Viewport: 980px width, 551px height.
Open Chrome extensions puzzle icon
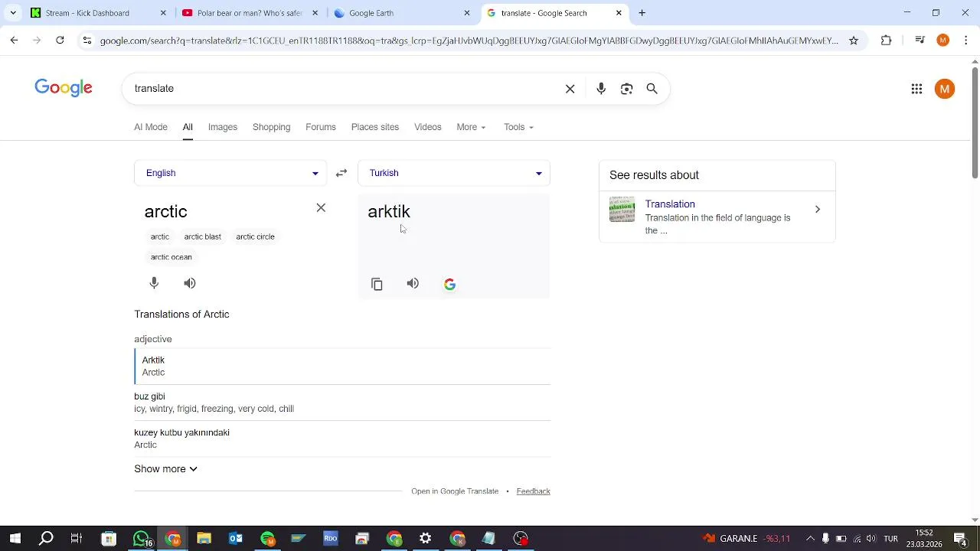[886, 41]
